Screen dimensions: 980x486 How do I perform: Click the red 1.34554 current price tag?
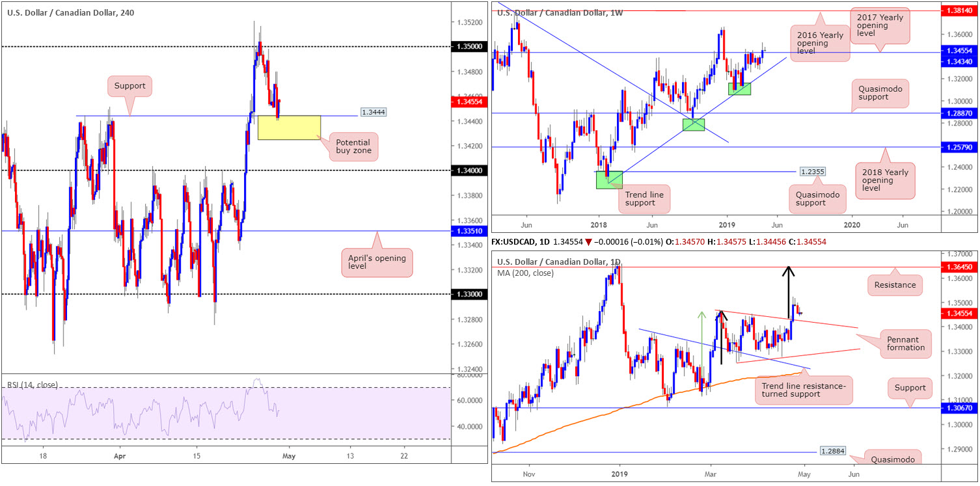(469, 101)
